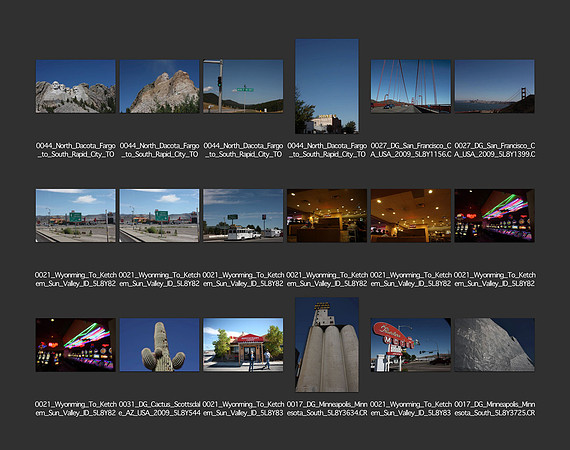Click the filename under the middle-row neon casino photo

(495, 279)
